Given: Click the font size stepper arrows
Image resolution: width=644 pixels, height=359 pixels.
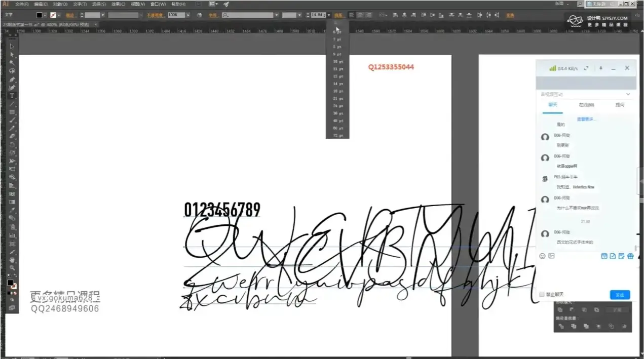Looking at the screenshot, I should (x=308, y=15).
